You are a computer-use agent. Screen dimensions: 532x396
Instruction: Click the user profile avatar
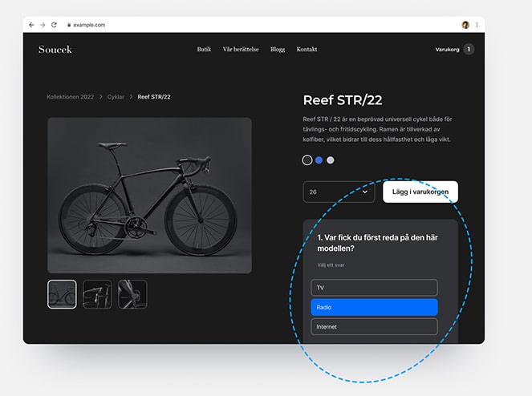(x=465, y=25)
